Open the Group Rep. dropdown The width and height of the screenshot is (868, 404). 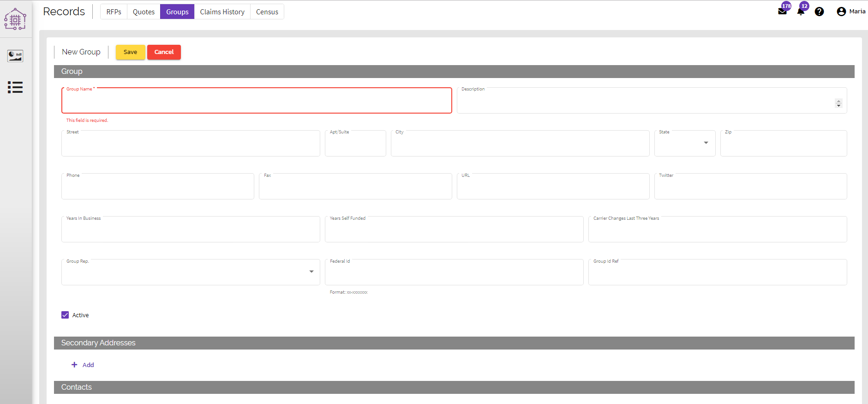(311, 272)
